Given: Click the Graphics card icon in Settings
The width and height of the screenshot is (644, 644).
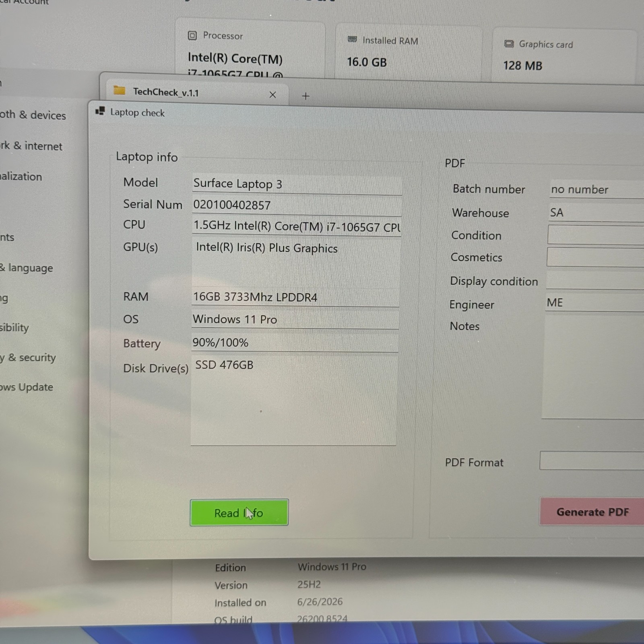Looking at the screenshot, I should [509, 43].
